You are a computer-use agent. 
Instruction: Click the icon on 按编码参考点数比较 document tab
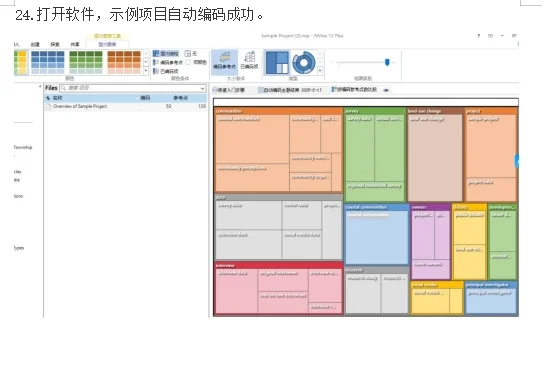[334, 90]
